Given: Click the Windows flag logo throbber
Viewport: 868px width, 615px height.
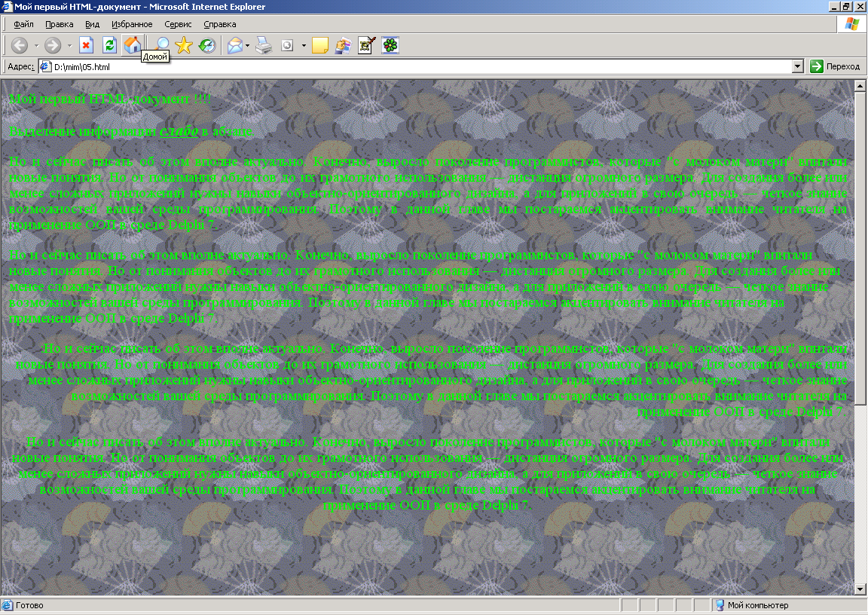Looking at the screenshot, I should click(852, 24).
